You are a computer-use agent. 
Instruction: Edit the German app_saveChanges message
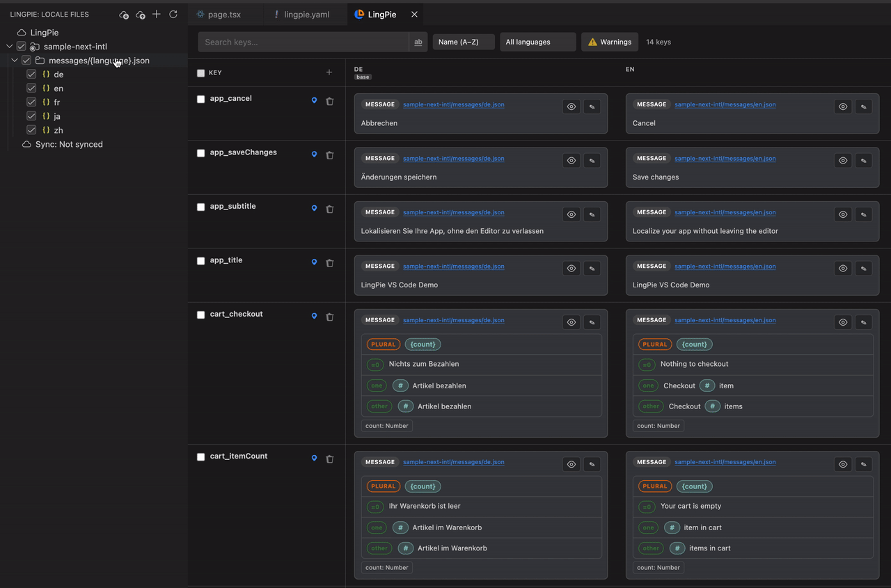tap(592, 161)
